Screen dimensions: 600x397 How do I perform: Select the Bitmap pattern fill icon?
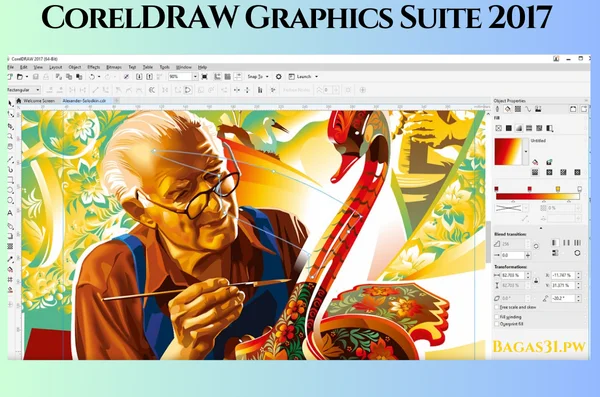539,128
